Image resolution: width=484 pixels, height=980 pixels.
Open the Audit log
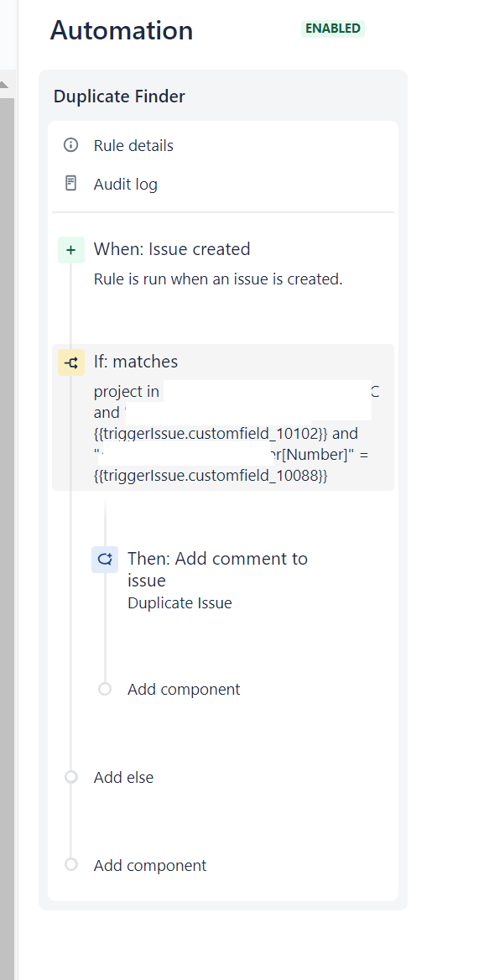point(126,185)
